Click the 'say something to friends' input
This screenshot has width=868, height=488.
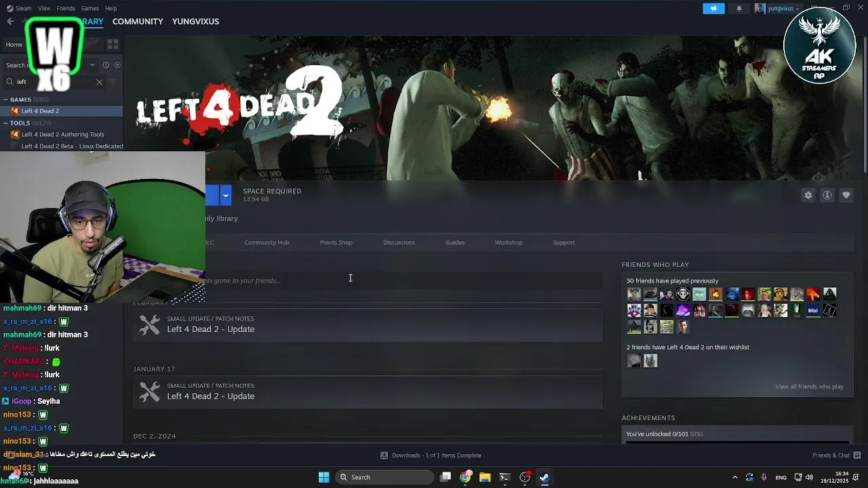pyautogui.click(x=403, y=280)
